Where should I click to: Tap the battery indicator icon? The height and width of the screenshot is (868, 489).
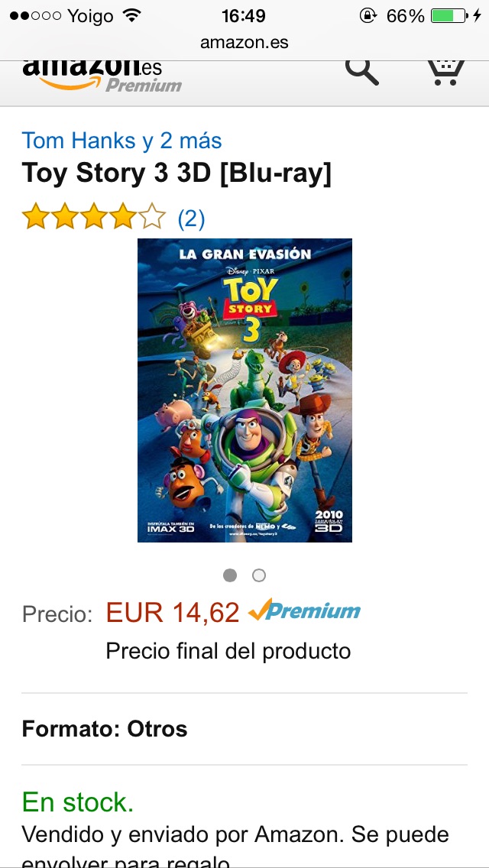[x=449, y=15]
